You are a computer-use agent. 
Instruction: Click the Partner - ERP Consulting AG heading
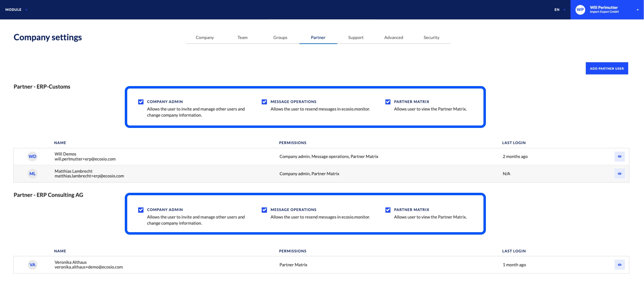pyautogui.click(x=48, y=195)
